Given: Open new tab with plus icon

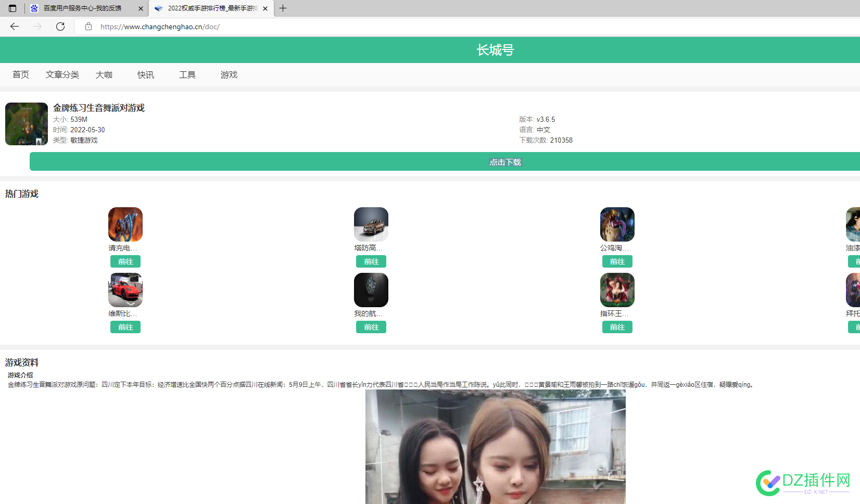Looking at the screenshot, I should tap(283, 8).
